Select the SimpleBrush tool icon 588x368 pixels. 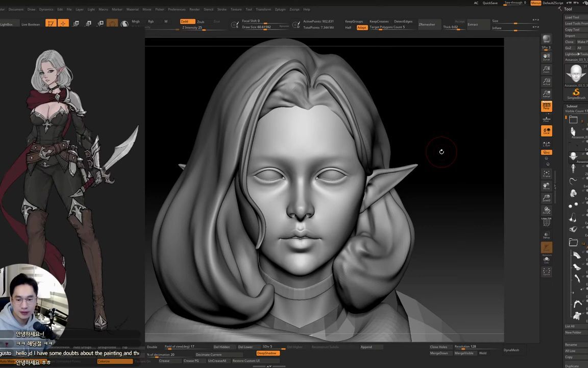576,93
